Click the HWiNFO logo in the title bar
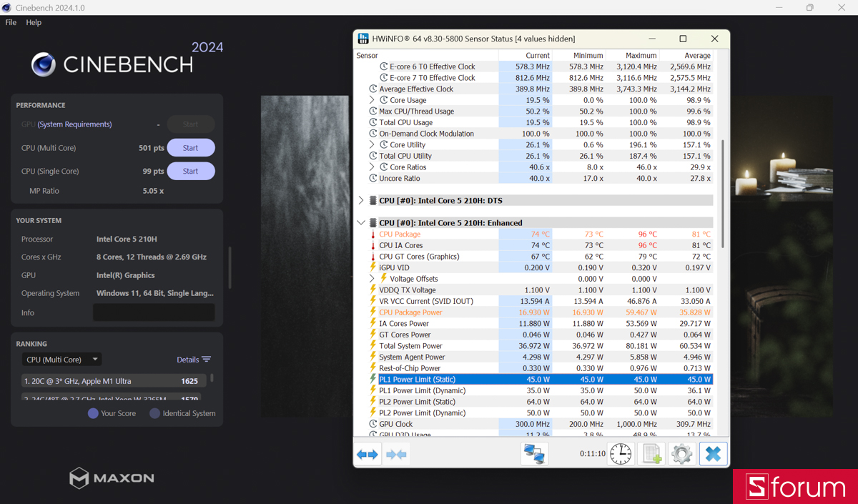Screen dimensions: 858x504 (x=363, y=39)
